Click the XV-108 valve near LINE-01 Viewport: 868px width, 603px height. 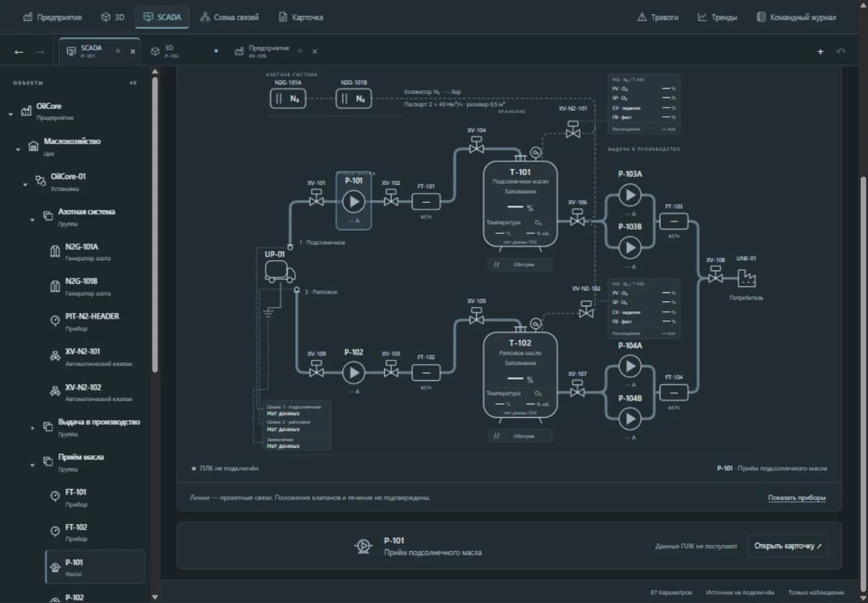pyautogui.click(x=715, y=275)
